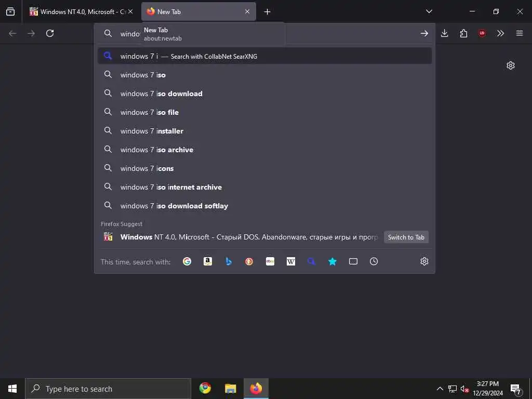Open the clock showing 3:27 PM
Image resolution: width=532 pixels, height=399 pixels.
[488, 389]
